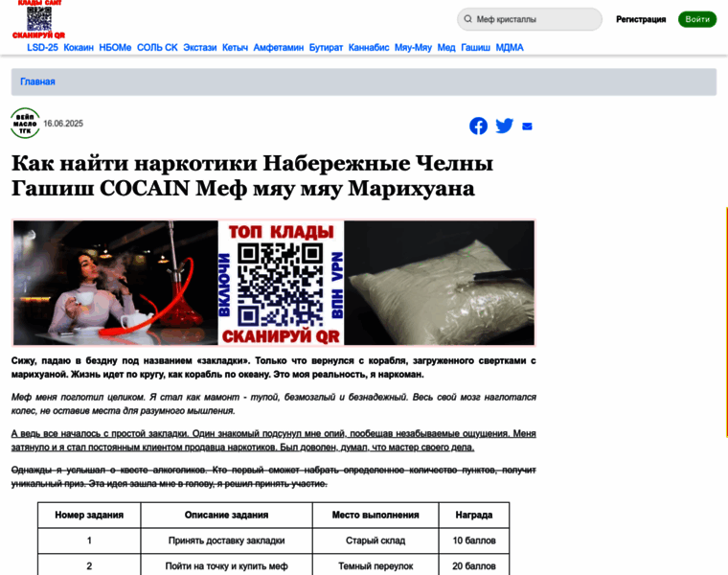Open the НБОМе navigation item
This screenshot has width=728, height=575.
(x=115, y=47)
